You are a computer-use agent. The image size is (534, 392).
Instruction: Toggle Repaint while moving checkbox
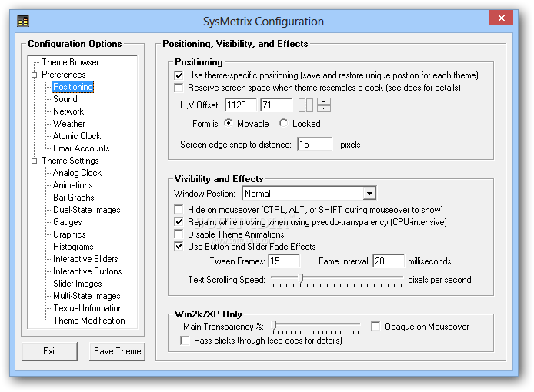click(179, 222)
